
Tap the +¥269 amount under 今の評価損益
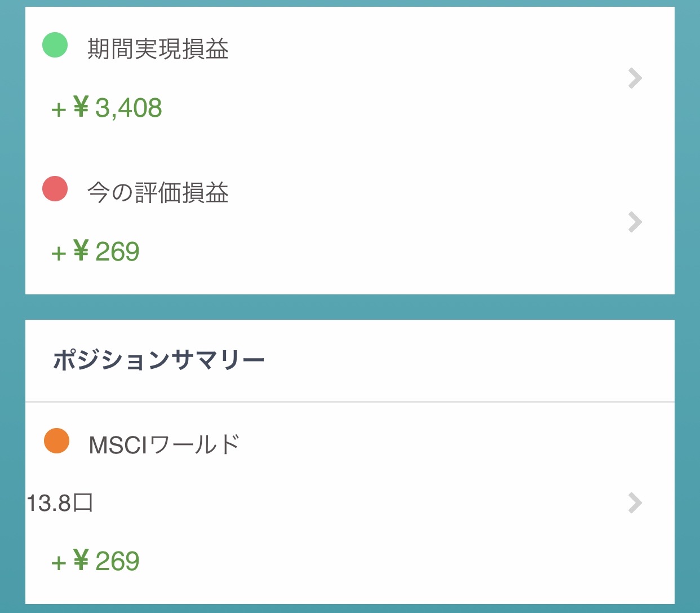95,252
